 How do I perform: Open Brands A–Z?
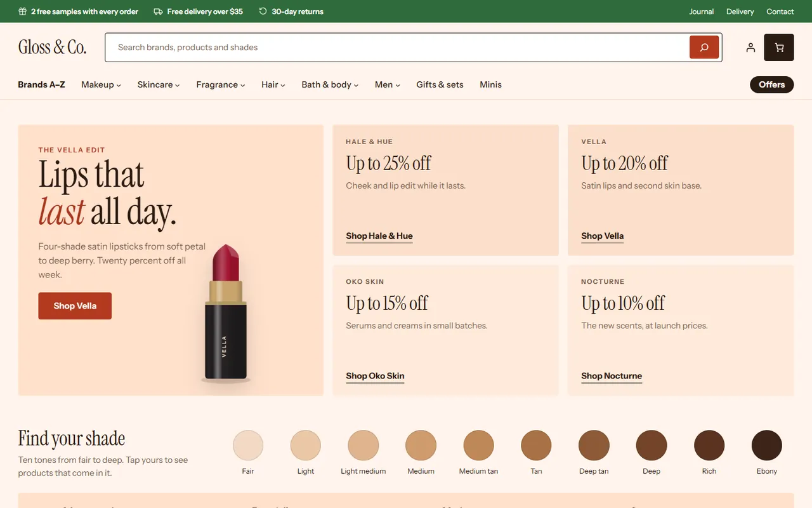tap(41, 84)
